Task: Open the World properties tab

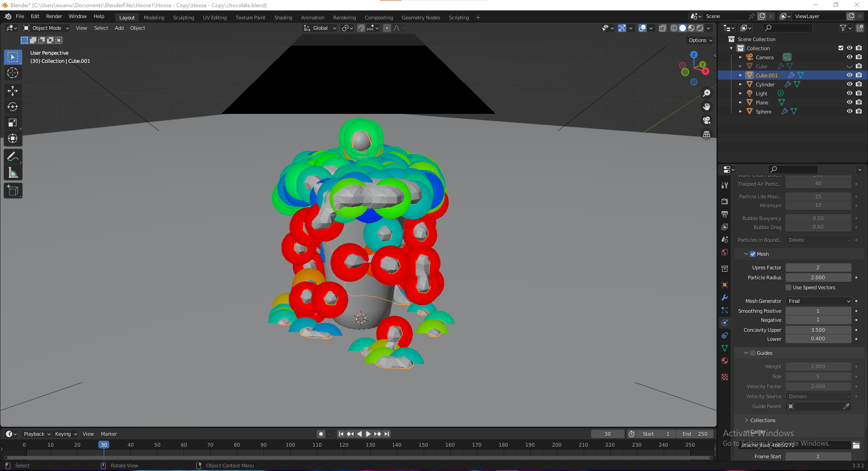Action: 725,252
